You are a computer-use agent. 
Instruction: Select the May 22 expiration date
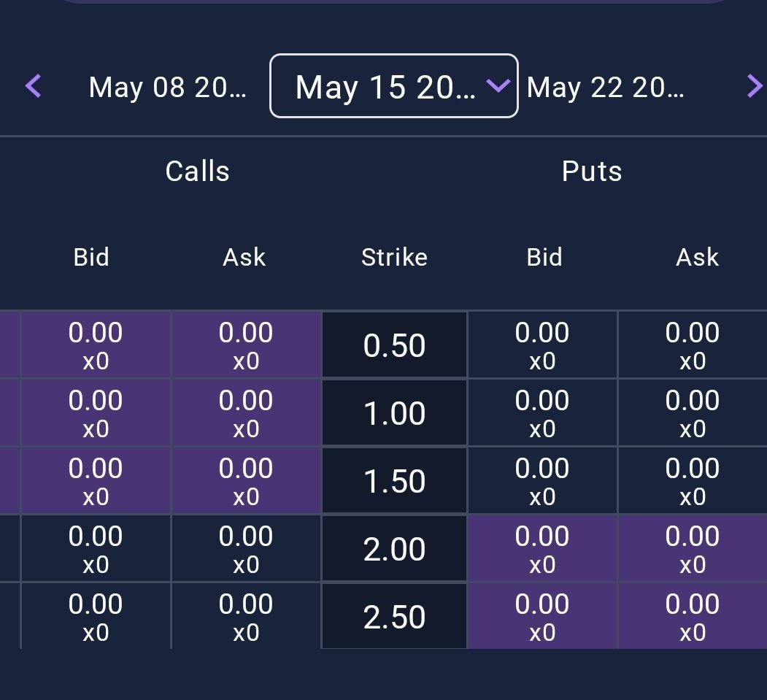[605, 87]
